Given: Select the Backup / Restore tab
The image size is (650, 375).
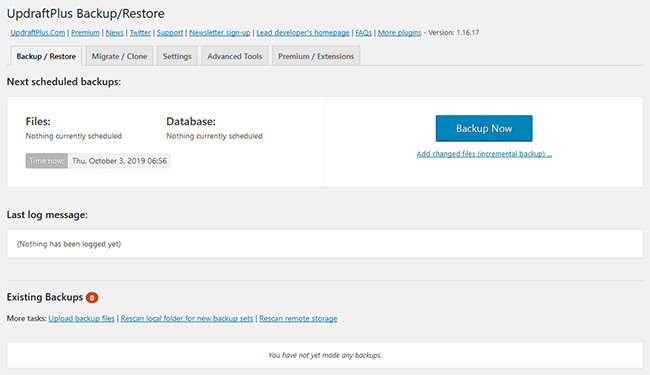Looking at the screenshot, I should [46, 56].
